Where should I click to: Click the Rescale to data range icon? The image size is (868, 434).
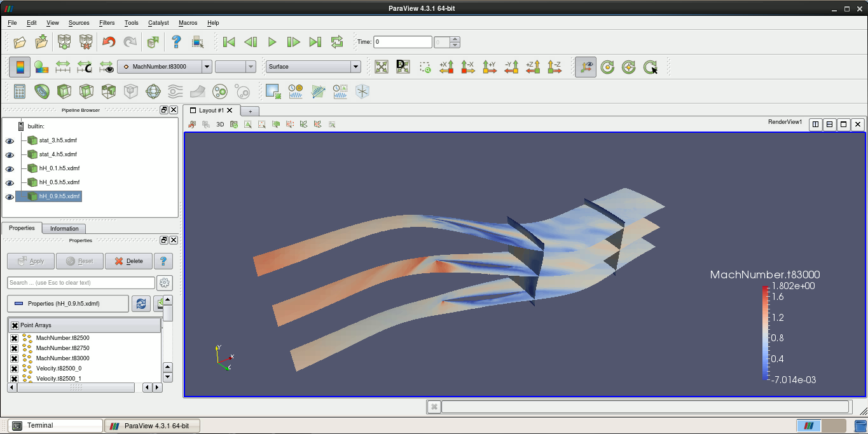pos(63,67)
